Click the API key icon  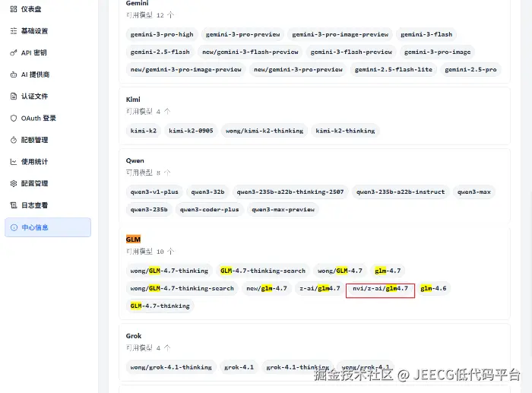pyautogui.click(x=14, y=52)
